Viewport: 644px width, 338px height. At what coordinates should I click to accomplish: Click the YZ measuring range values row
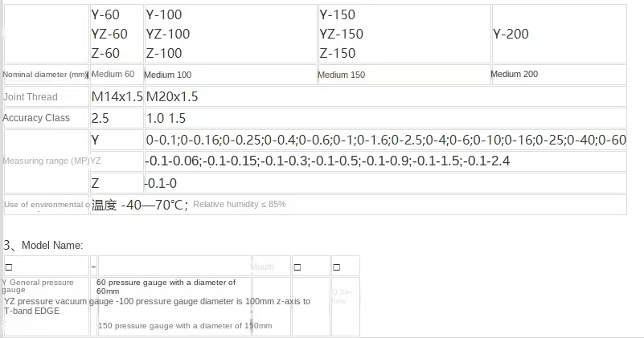point(385,161)
